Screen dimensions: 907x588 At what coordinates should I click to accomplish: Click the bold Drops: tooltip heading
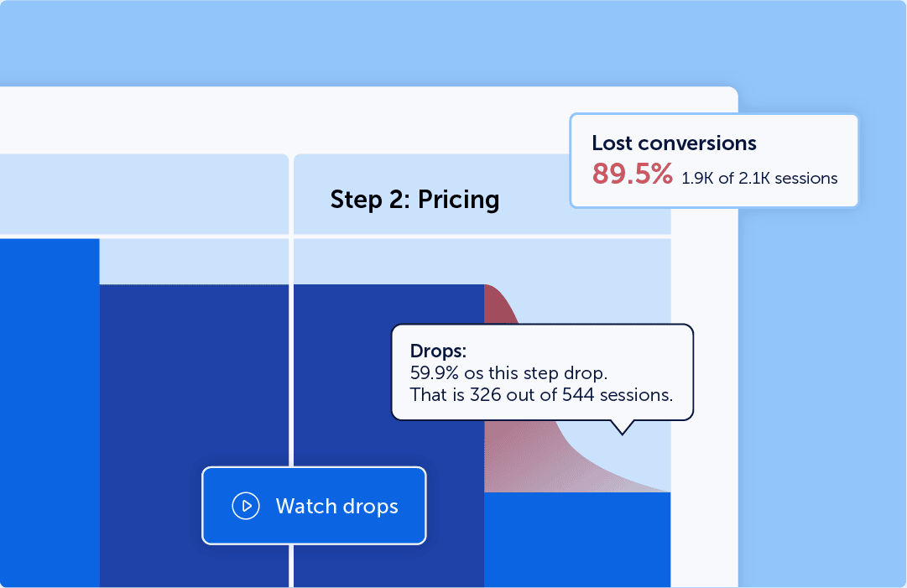[438, 351]
